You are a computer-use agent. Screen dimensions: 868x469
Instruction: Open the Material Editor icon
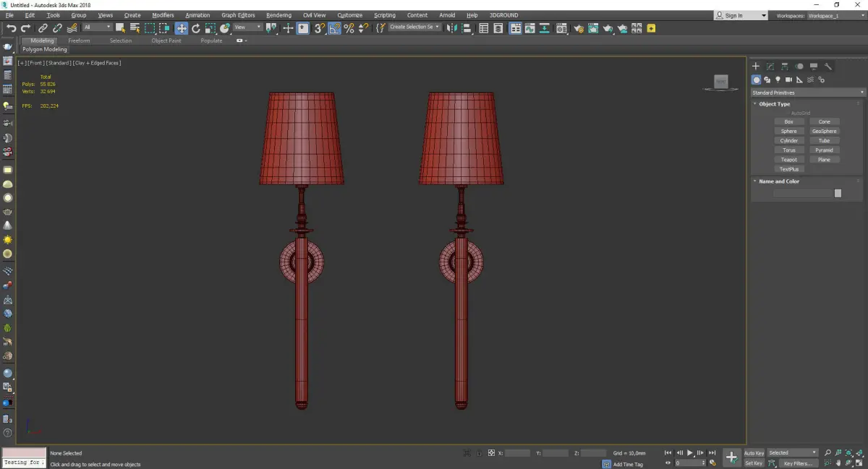pyautogui.click(x=561, y=28)
